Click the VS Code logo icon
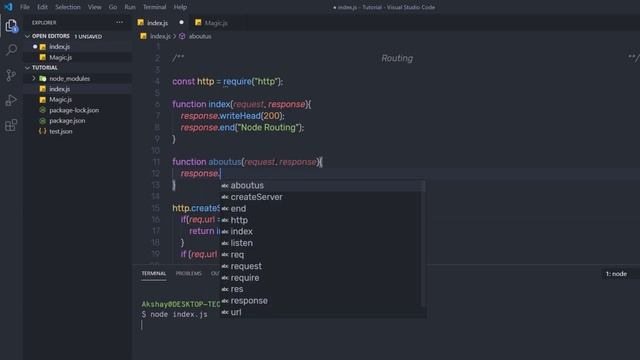Screen dimensions: 640x360 9,7
